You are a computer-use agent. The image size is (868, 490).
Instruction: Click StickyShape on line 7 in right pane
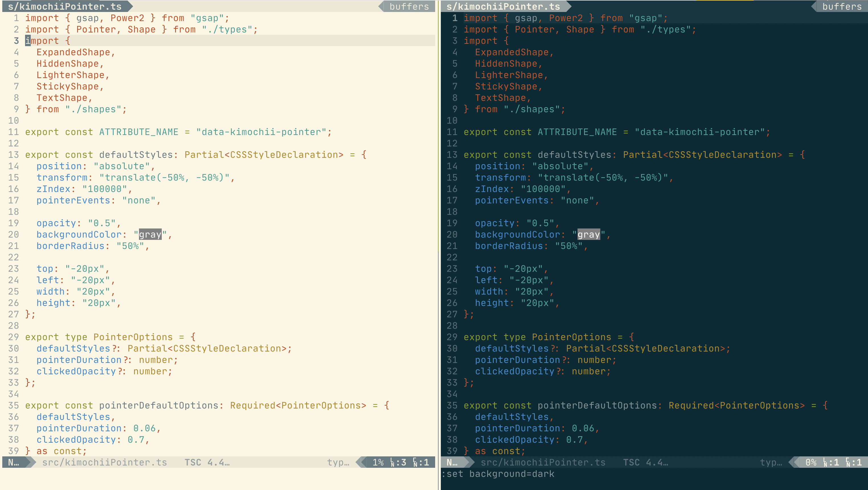(506, 87)
